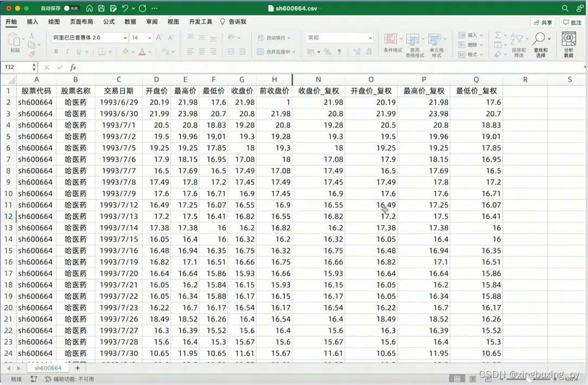This screenshot has height=385, width=588.
Task: Toggle Underline formatting
Action: [78, 52]
